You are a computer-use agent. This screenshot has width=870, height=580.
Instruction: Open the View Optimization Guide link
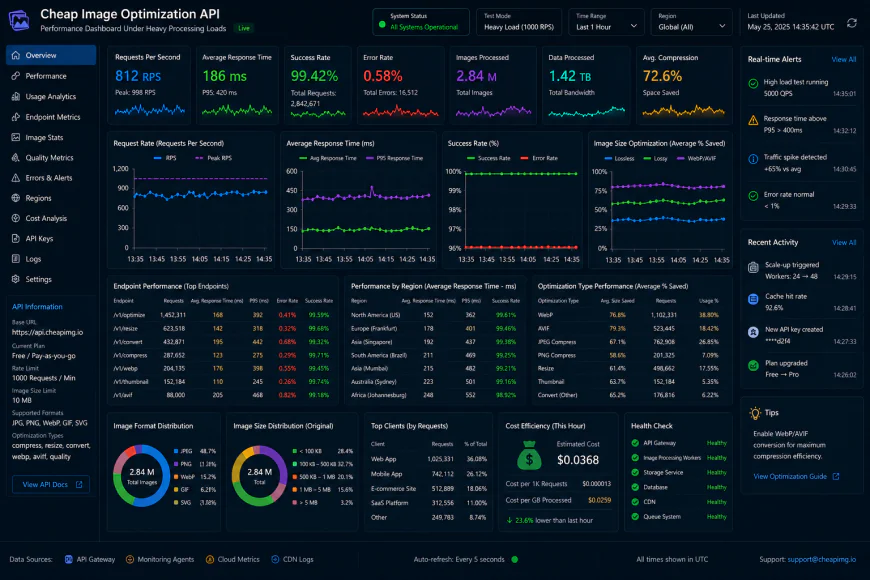[796, 476]
